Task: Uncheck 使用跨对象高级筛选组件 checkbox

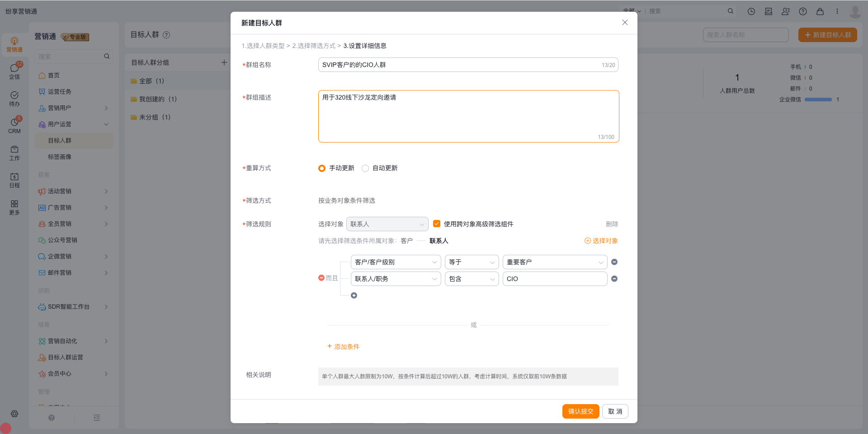Action: click(437, 224)
